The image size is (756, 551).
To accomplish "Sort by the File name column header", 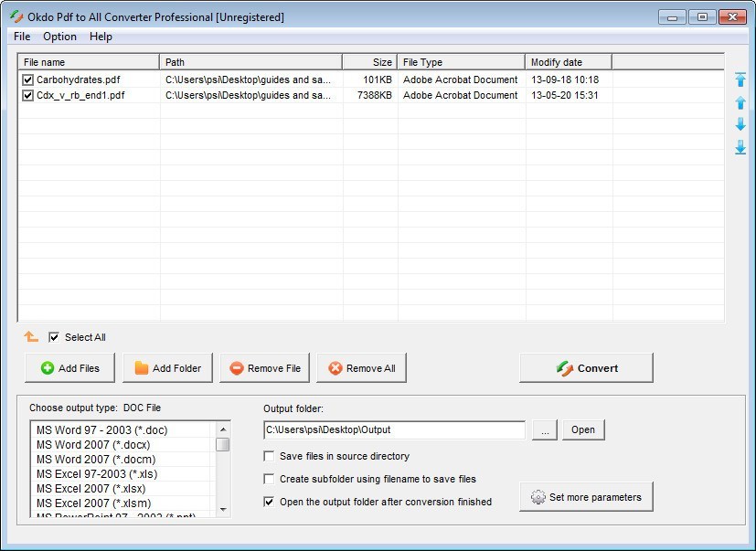I will (89, 62).
